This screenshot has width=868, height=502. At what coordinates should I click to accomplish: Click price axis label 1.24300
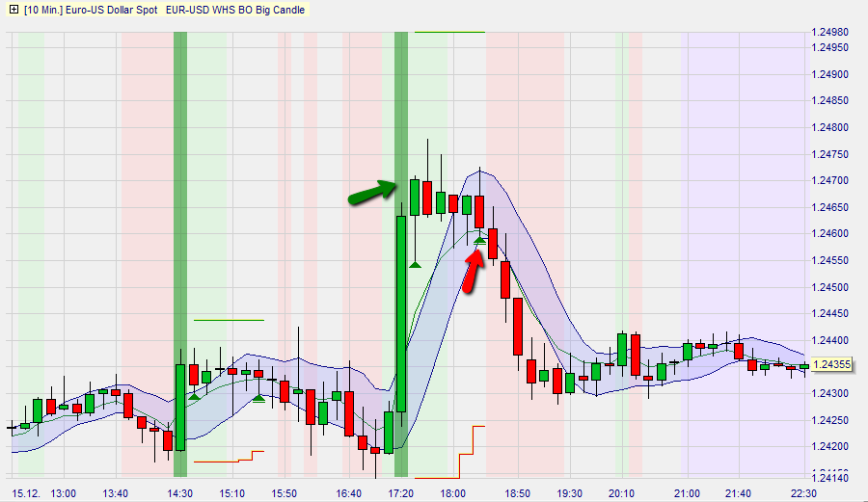(x=829, y=394)
